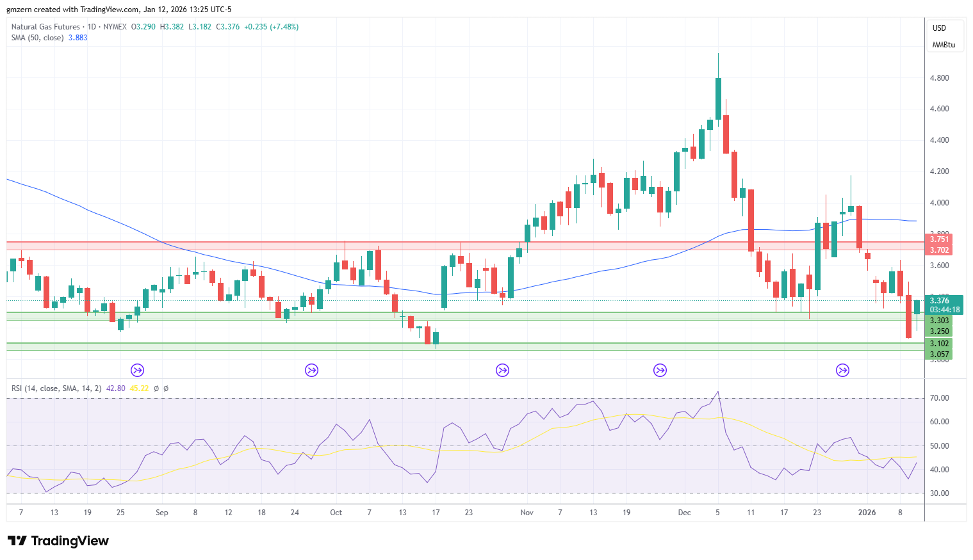The width and height of the screenshot is (973, 560).
Task: Click the low value L3.182
Action: (x=200, y=27)
